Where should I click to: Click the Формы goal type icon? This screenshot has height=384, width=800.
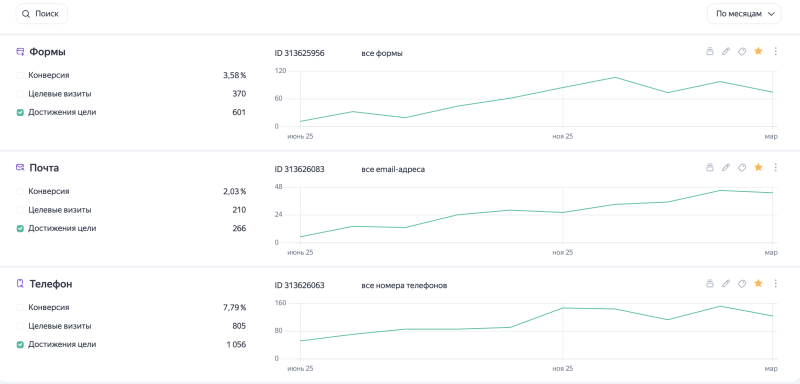tap(20, 52)
